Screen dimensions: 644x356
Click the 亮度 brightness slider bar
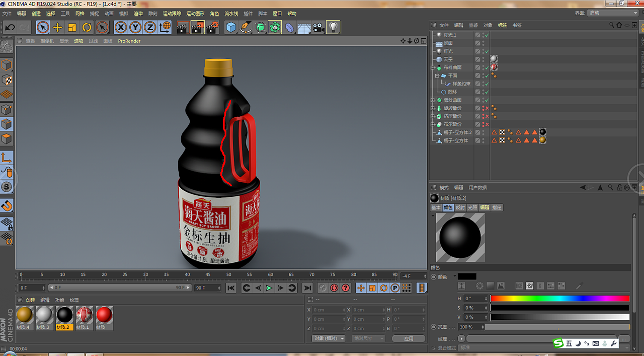click(557, 327)
